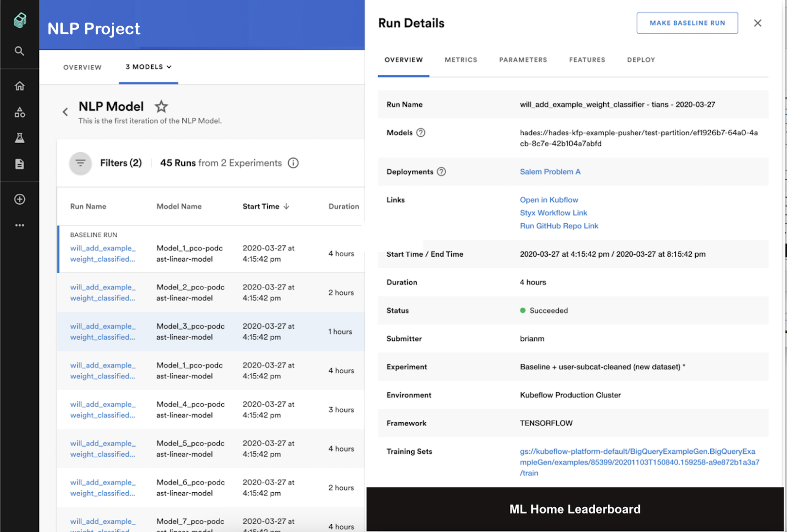
Task: Follow the Run GitHub Repo Link
Action: [x=559, y=226]
